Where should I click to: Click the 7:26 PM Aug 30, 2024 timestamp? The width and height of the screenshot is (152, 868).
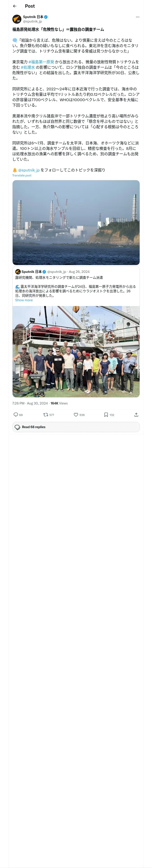30,403
